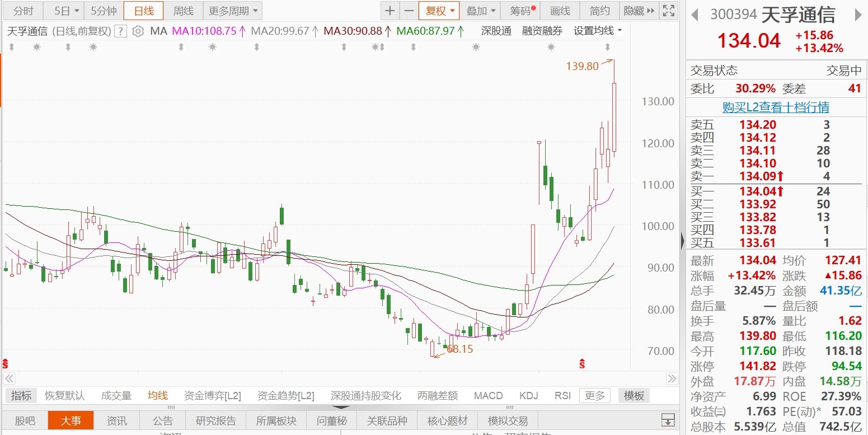This screenshot has width=868, height=435.
Task: Open the question mark help box
Action: coord(120,31)
